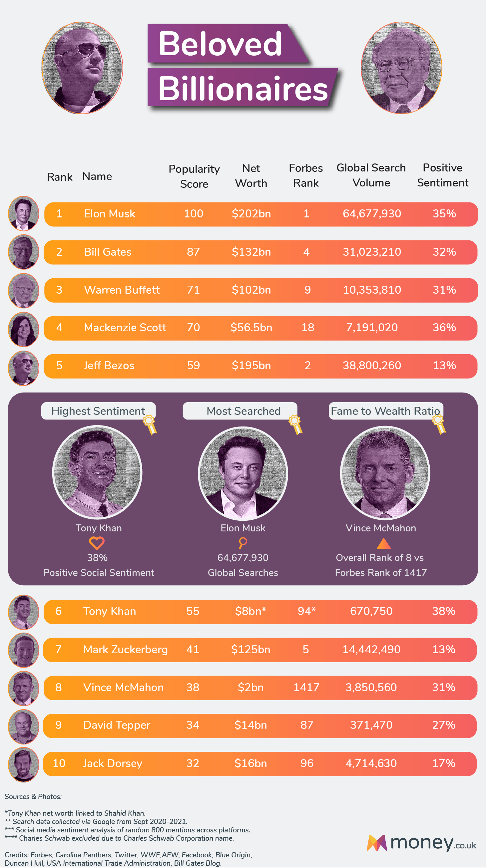The image size is (486, 868).
Task: Click Mackenzie Scott's small row avatar
Action: (x=24, y=329)
